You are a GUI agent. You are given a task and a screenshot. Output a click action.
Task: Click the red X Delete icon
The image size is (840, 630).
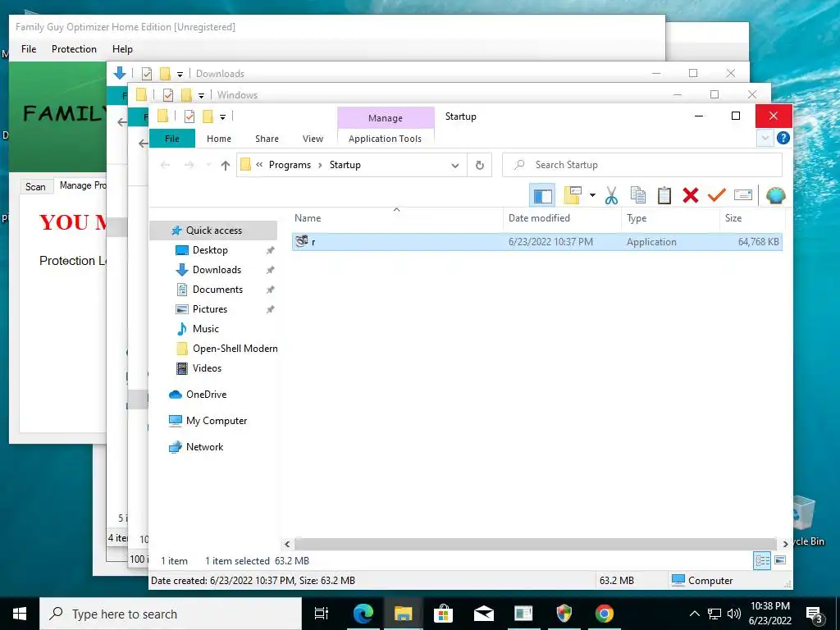click(x=691, y=195)
